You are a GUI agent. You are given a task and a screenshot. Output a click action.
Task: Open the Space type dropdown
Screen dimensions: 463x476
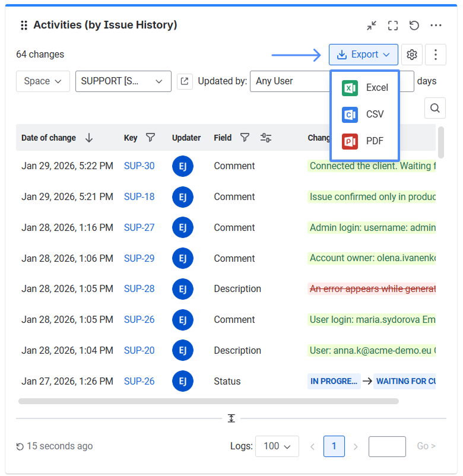click(x=43, y=81)
